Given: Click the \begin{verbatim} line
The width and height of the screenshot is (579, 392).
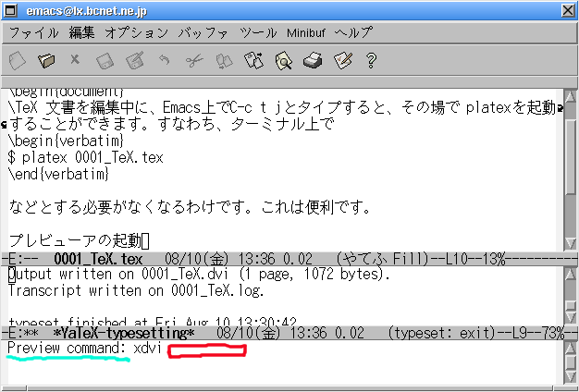Looking at the screenshot, I should [66, 141].
